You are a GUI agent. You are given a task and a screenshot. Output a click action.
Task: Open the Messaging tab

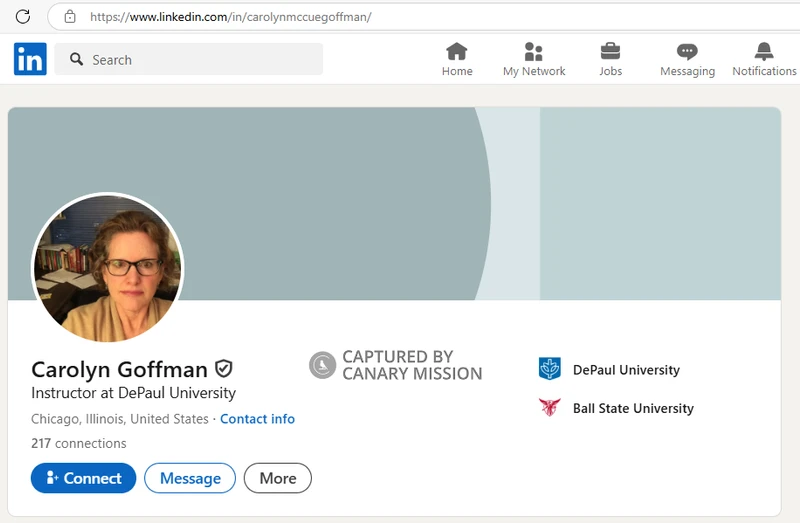click(687, 60)
